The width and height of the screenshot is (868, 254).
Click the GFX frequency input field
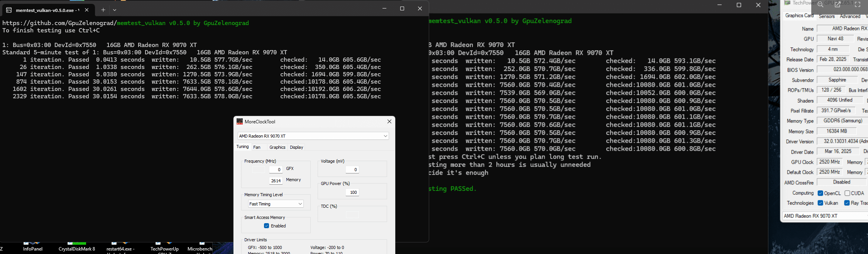pyautogui.click(x=276, y=170)
